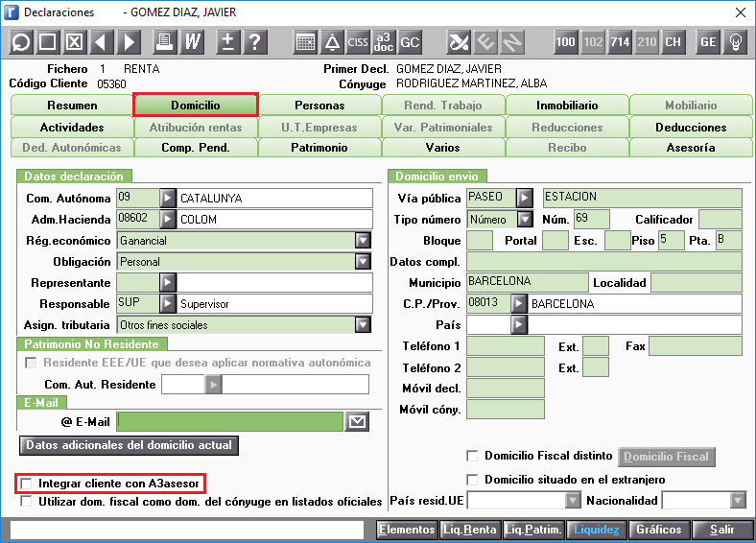Open Varios tab

click(443, 148)
